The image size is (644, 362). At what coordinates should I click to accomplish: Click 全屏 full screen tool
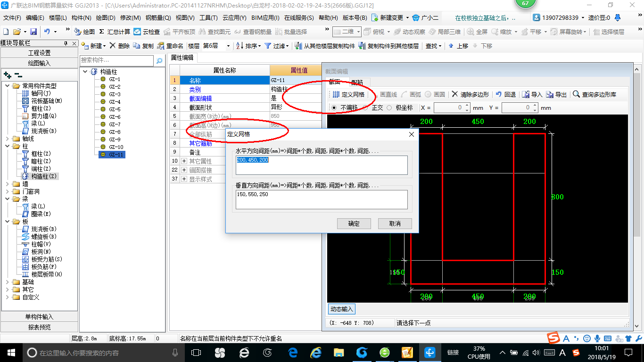pyautogui.click(x=477, y=32)
